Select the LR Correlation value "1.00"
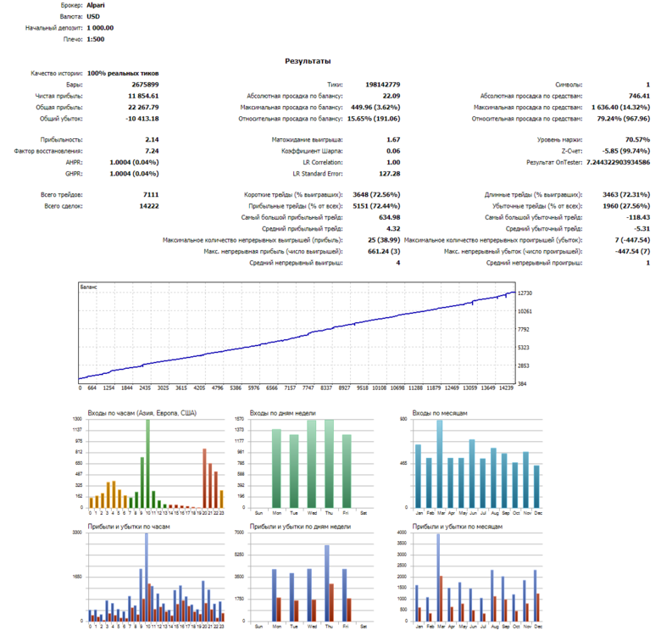 [x=393, y=162]
